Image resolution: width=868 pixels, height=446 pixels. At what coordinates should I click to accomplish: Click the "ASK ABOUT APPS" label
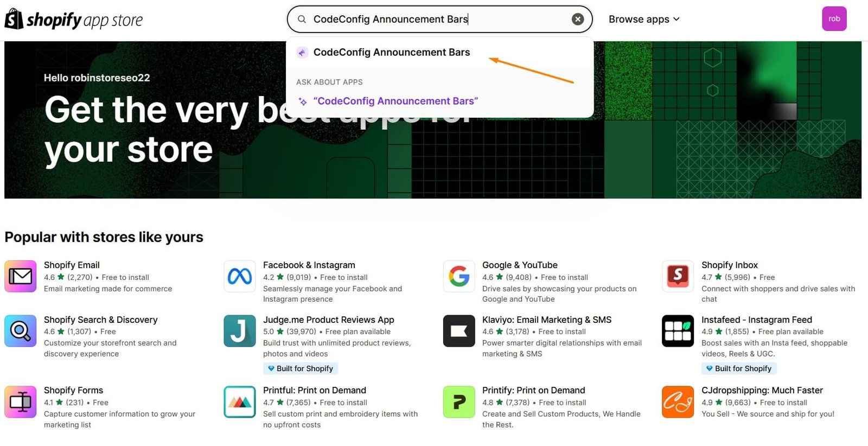[x=329, y=82]
